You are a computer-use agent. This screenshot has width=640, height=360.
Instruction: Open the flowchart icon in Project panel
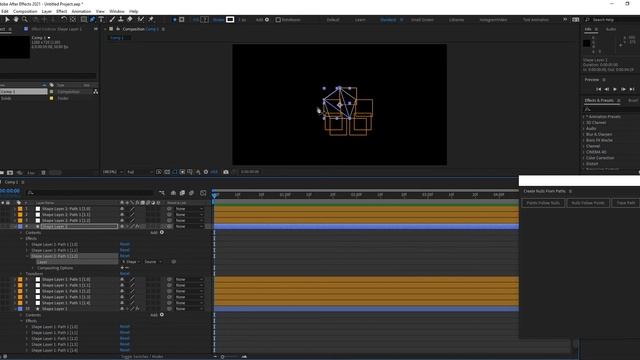point(96,92)
